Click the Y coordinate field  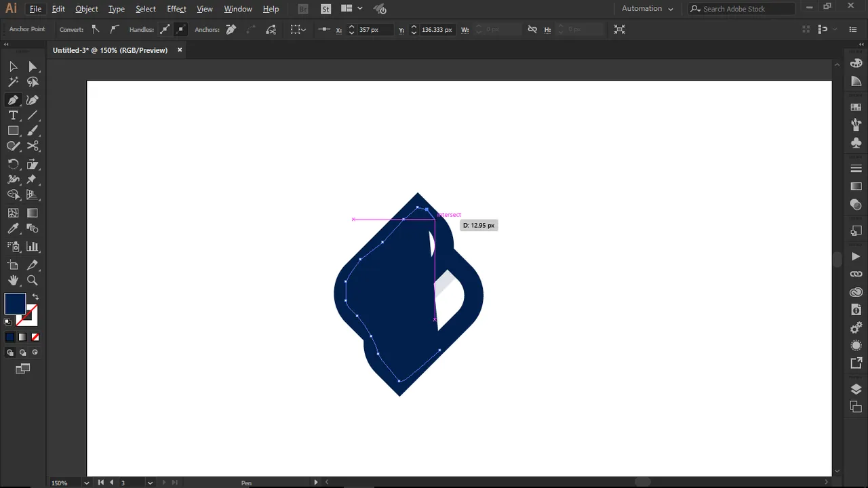coord(437,30)
